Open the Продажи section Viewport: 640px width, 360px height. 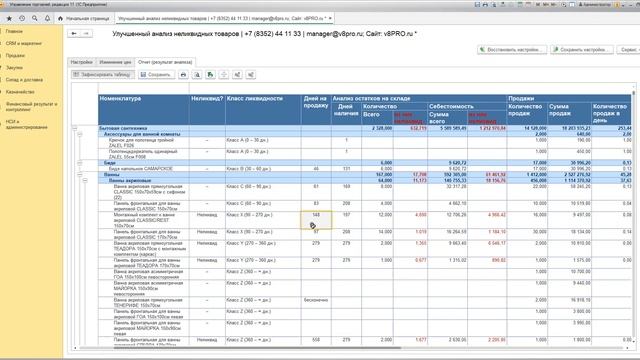[16, 56]
